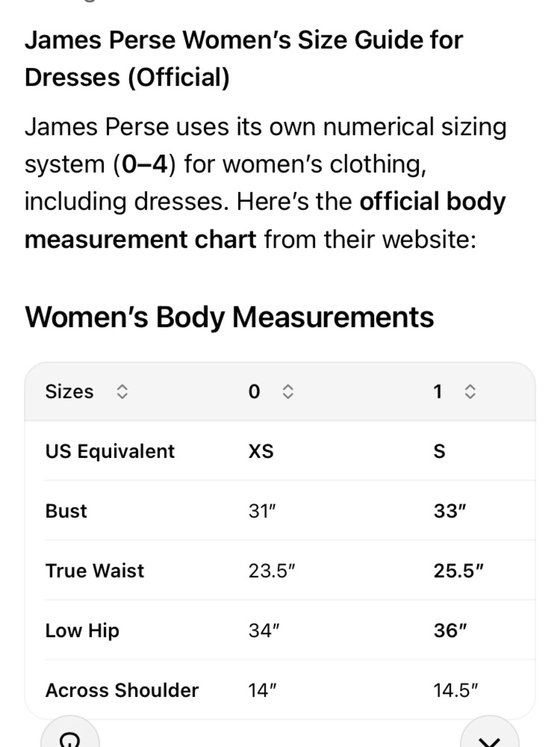Click the Low Hip row label

[x=82, y=630]
